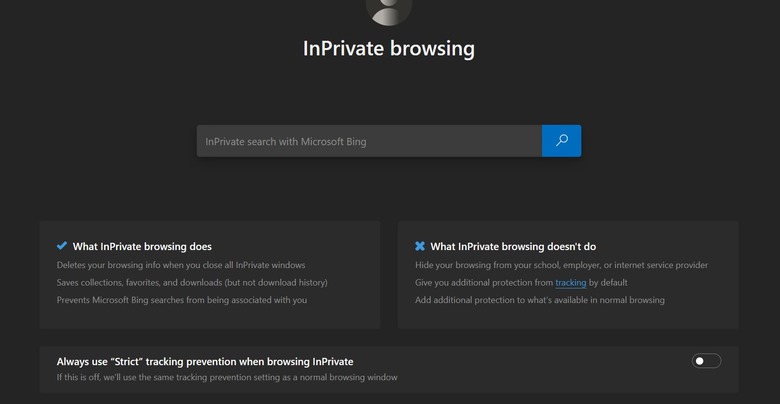Click the blue checkmark icon beside What InPrivate browsing does
The height and width of the screenshot is (404, 780).
[x=62, y=246]
